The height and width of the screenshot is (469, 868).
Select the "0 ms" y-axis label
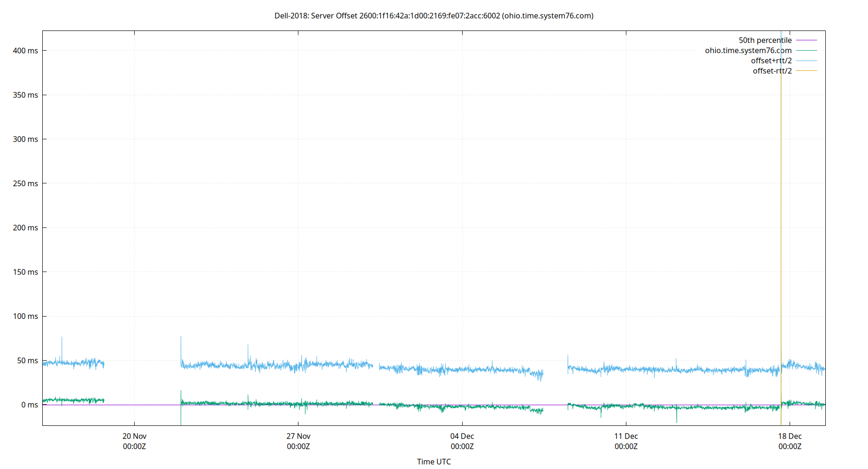30,404
